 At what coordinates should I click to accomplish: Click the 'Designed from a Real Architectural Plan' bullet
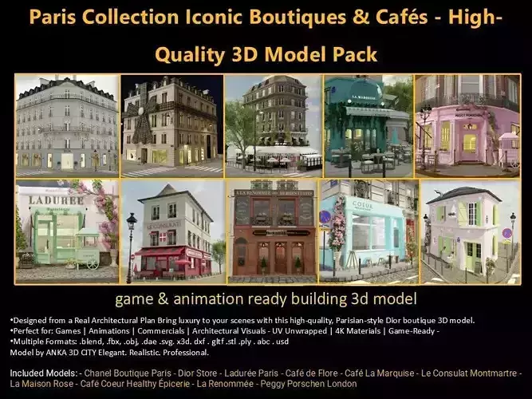242,320
